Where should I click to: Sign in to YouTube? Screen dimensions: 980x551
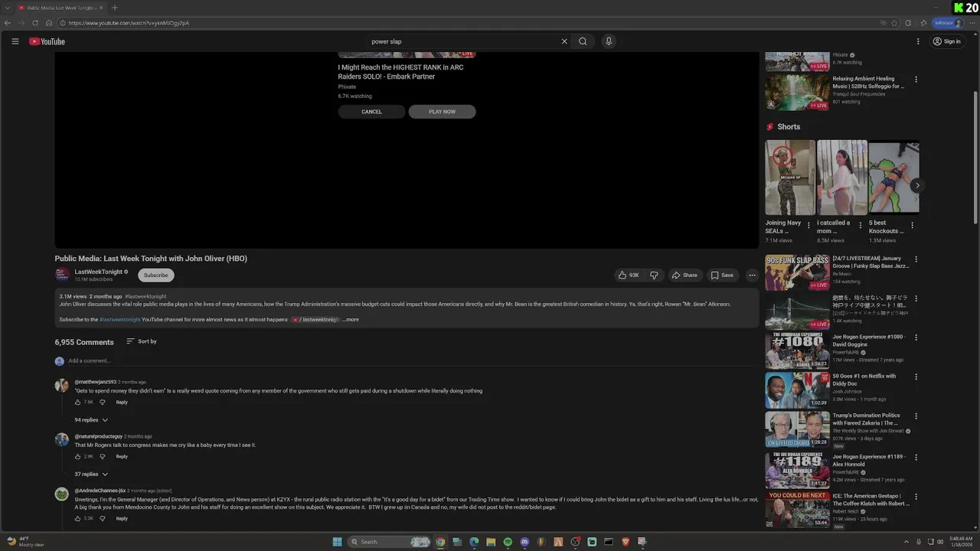(947, 41)
